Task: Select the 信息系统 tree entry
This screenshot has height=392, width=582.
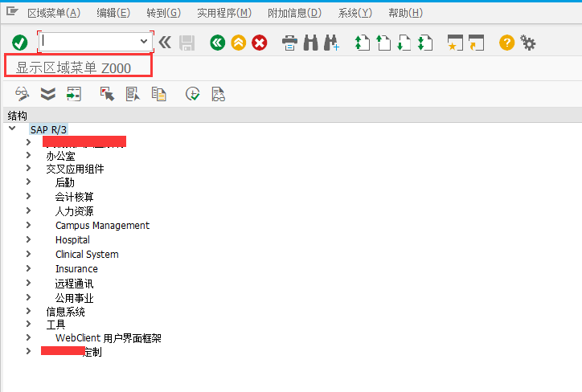Action: pyautogui.click(x=65, y=312)
